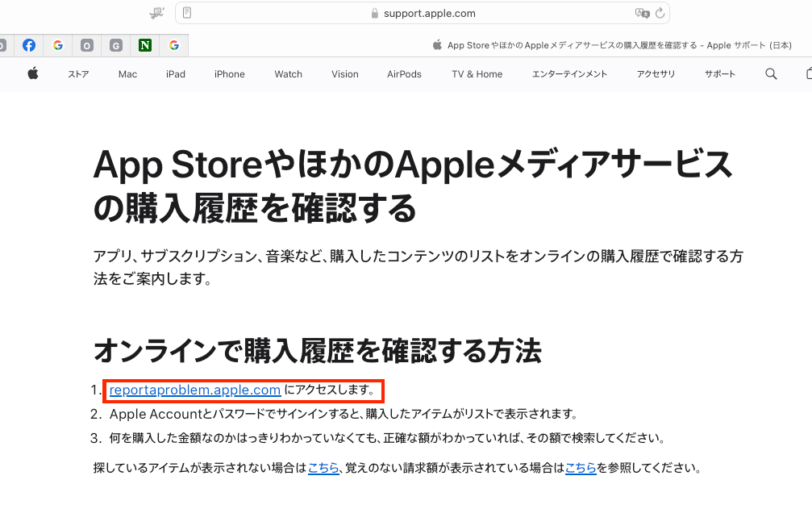
Task: Click the Apple logo in the navigation bar
Action: pos(32,73)
